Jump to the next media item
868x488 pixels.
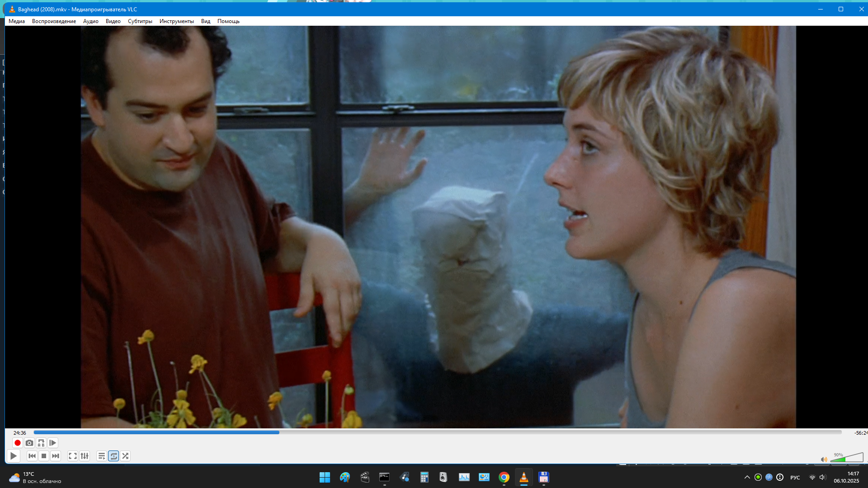[56, 456]
